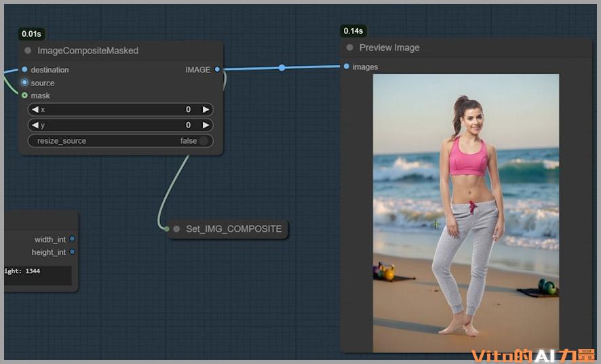The image size is (601, 364).
Task: Select the Preview Image node title
Action: tap(389, 47)
